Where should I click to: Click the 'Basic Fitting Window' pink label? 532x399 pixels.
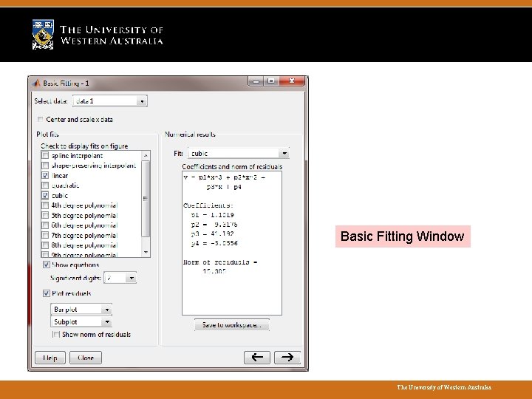click(x=403, y=236)
